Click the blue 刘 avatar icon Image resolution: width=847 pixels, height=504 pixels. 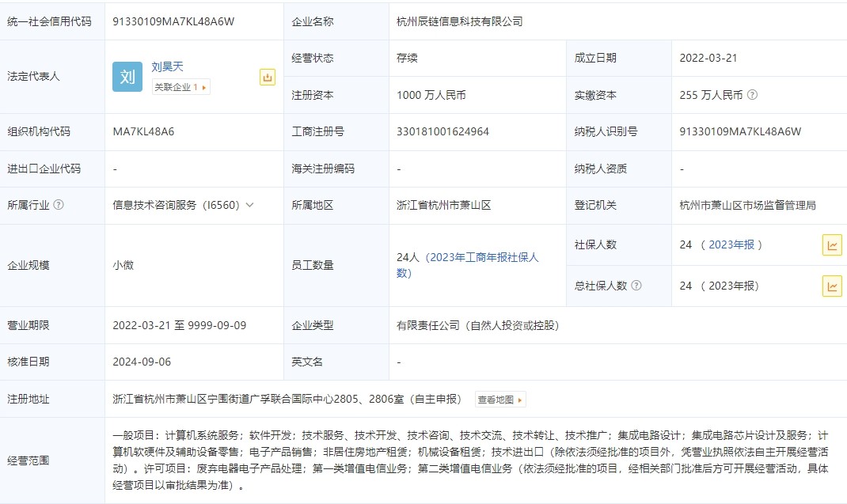tap(127, 77)
